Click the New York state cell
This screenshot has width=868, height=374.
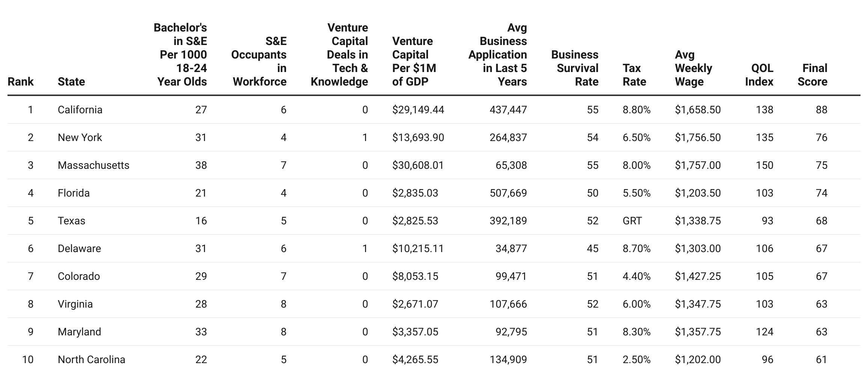(x=80, y=137)
